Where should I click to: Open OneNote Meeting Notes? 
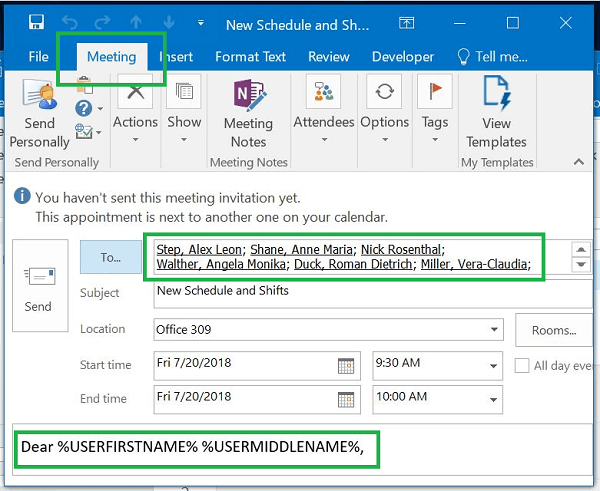click(248, 113)
